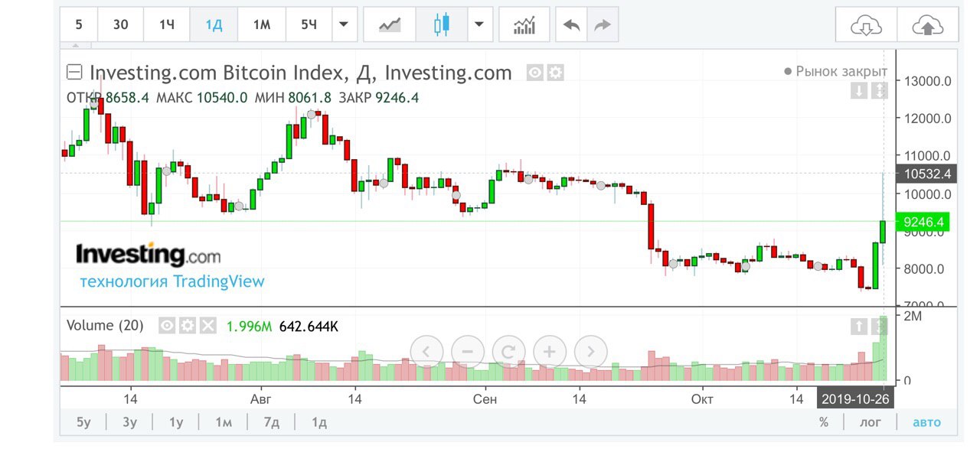The image size is (980, 452).
Task: Zoom in the chart with plus
Action: (549, 352)
